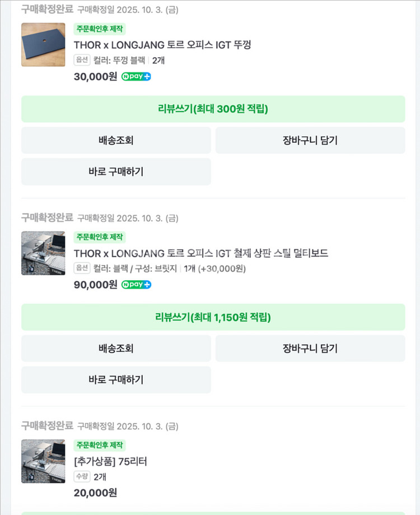Image resolution: width=420 pixels, height=515 pixels.
Task: Click the Npay plus icon beside 90,000원
Action: 136,285
